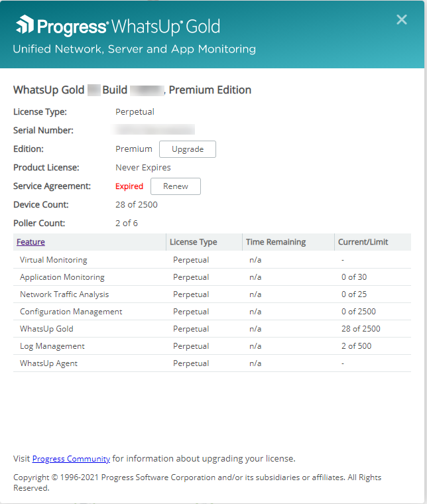Viewport: 427px width, 504px height.
Task: Close the WhatsUp Gold license dialog
Action: pyautogui.click(x=401, y=20)
